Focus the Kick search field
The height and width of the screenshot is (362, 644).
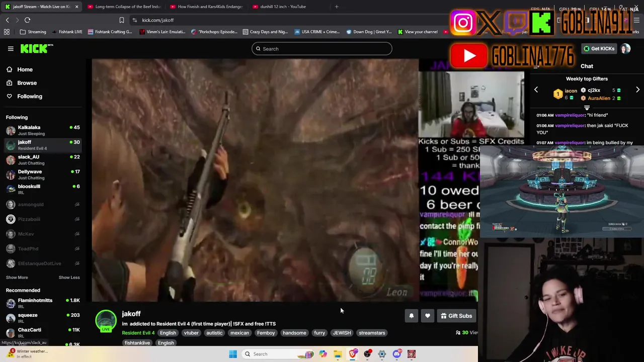pos(322,49)
